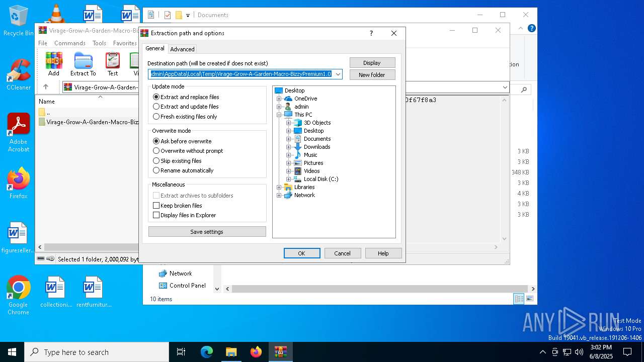Expand OneDrive node in folder tree
This screenshot has width=644, height=362.
[x=279, y=99]
